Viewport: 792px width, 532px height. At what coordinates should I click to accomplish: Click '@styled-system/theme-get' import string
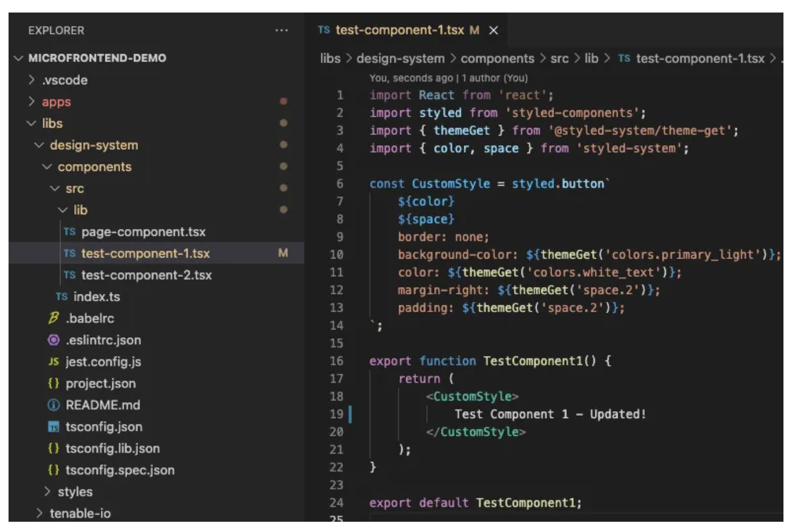point(640,130)
